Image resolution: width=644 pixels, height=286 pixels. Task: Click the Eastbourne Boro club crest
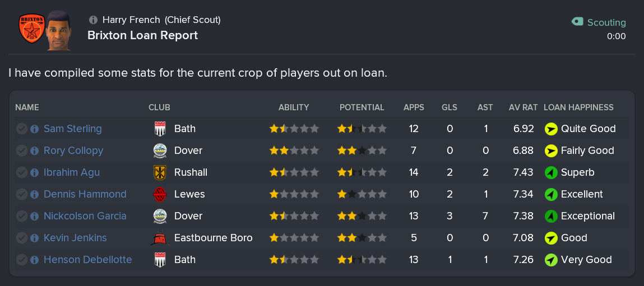click(x=160, y=238)
